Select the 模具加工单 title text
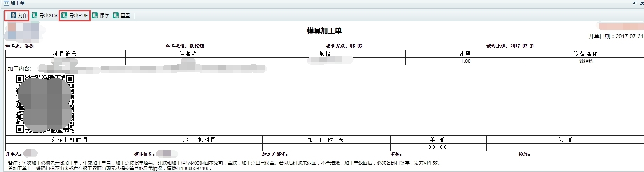 324,31
